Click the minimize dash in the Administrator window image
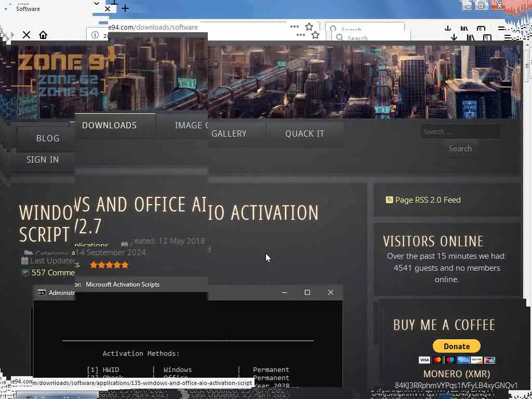Image resolution: width=532 pixels, height=399 pixels. 284,292
